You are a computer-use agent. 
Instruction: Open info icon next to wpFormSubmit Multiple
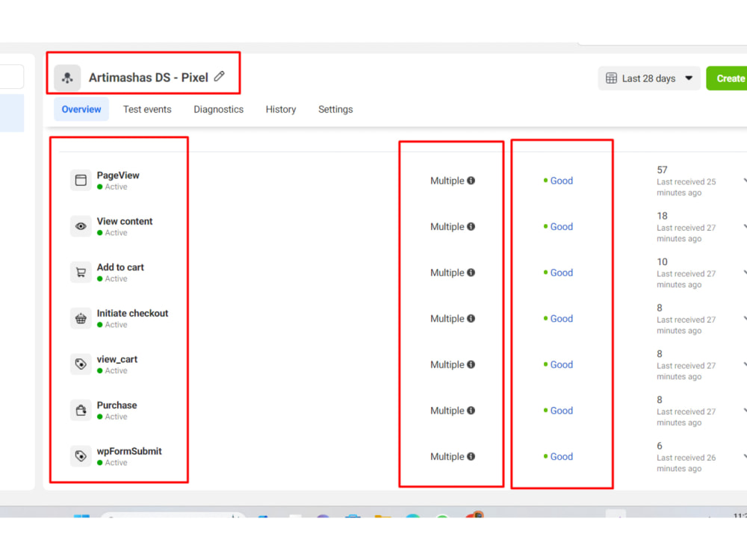point(471,456)
